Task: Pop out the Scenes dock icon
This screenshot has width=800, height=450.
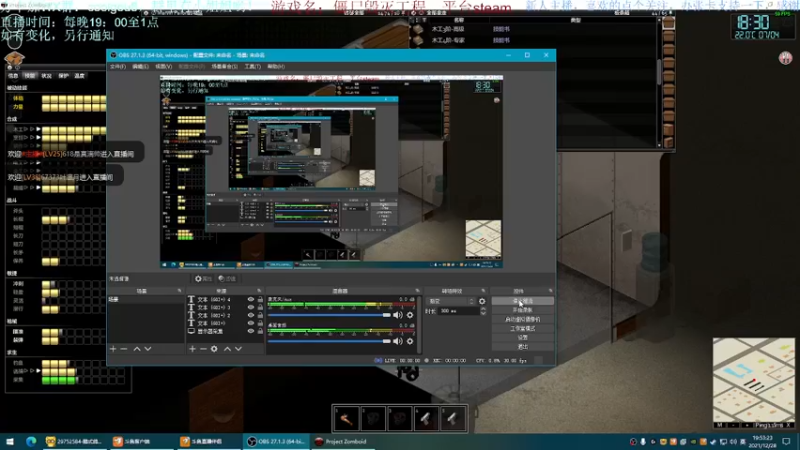Action: [180, 291]
